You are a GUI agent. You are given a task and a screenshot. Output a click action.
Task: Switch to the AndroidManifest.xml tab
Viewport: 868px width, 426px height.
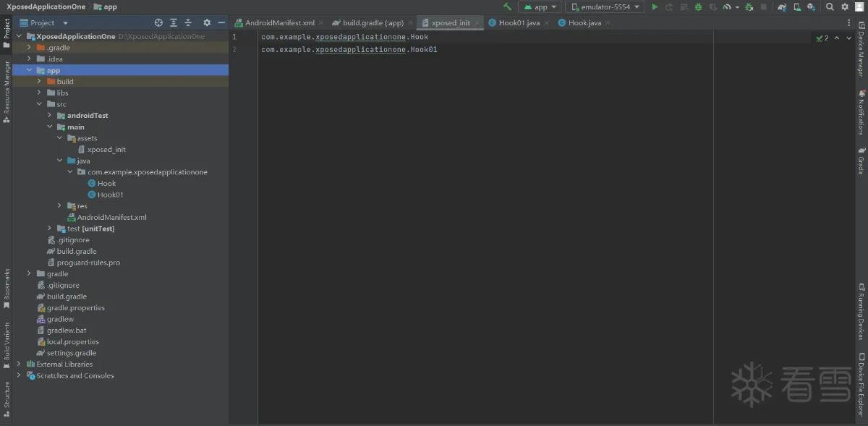coord(275,22)
